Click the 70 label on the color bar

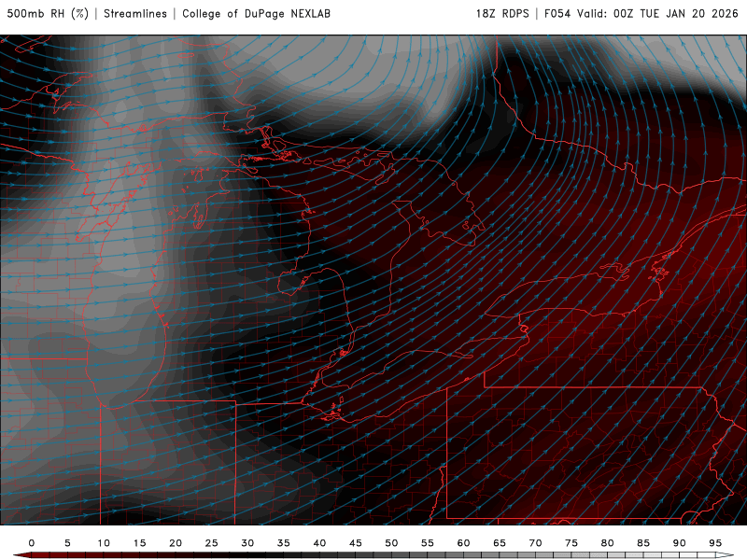pyautogui.click(x=535, y=543)
